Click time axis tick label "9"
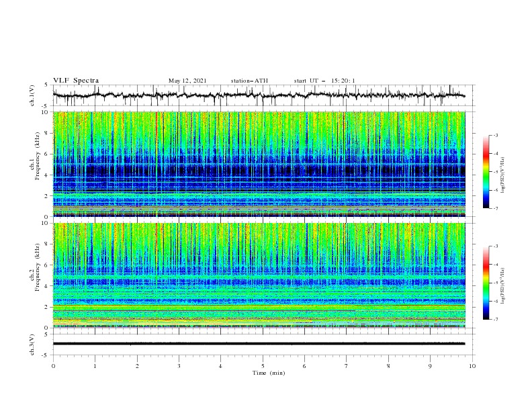This screenshot has height=411, width=532. point(430,366)
